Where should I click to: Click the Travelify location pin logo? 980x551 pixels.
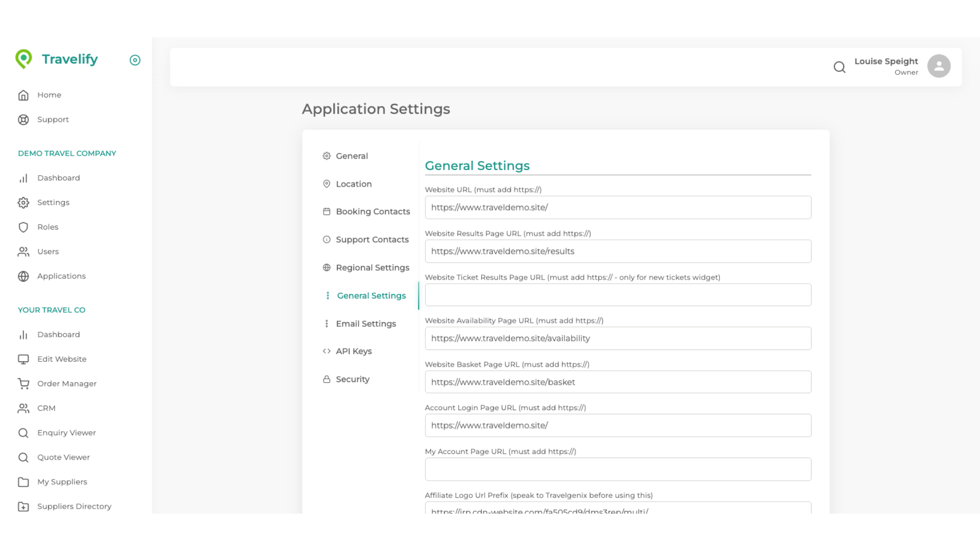point(24,59)
